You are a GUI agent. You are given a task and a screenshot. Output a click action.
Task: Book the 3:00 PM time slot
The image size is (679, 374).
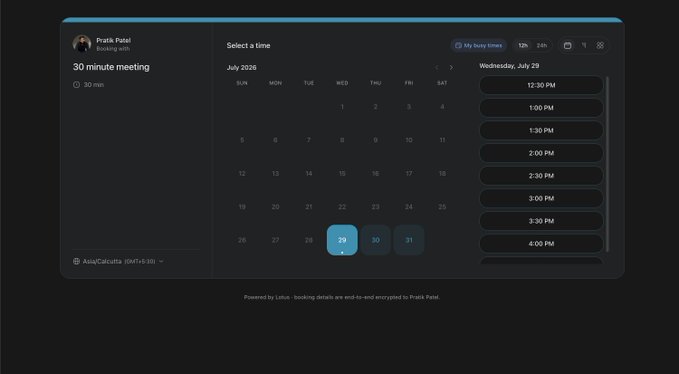pyautogui.click(x=541, y=198)
